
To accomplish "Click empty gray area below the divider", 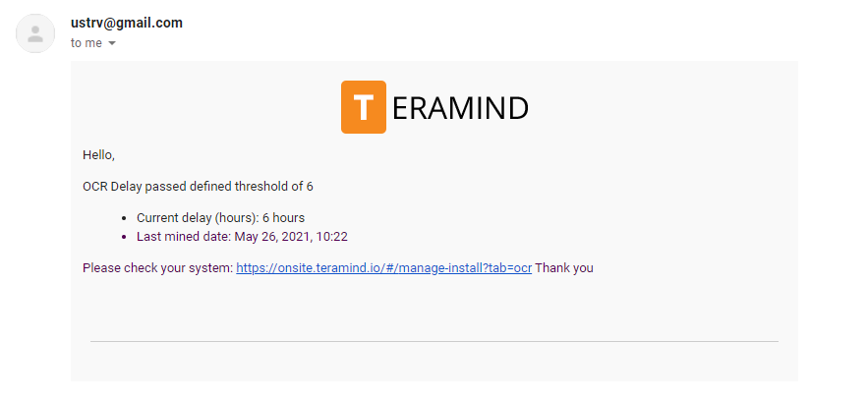I will (x=434, y=363).
